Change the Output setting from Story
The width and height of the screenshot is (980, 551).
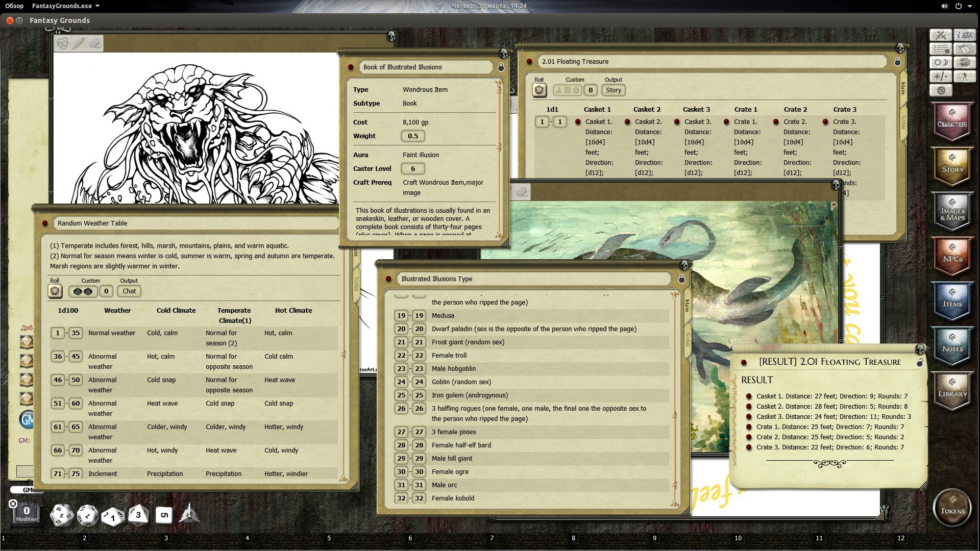coord(613,90)
